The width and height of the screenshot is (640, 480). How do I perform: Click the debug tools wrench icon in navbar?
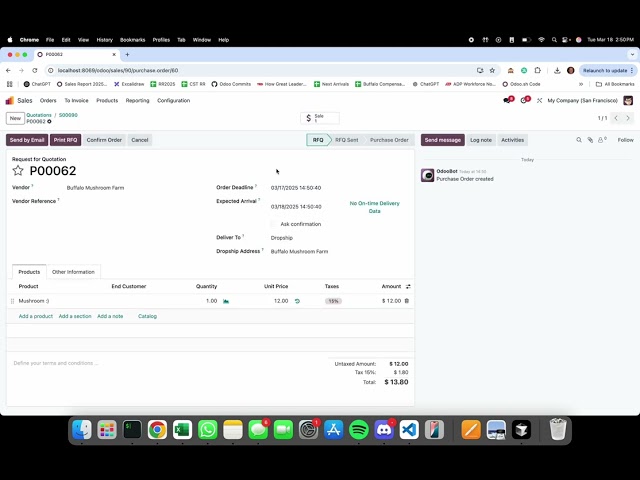539,100
